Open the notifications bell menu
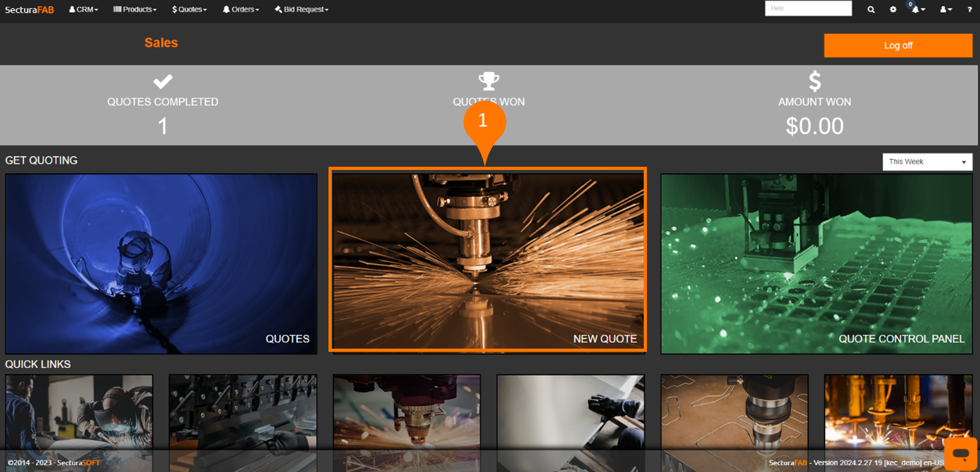The height and width of the screenshot is (472, 980). (917, 10)
